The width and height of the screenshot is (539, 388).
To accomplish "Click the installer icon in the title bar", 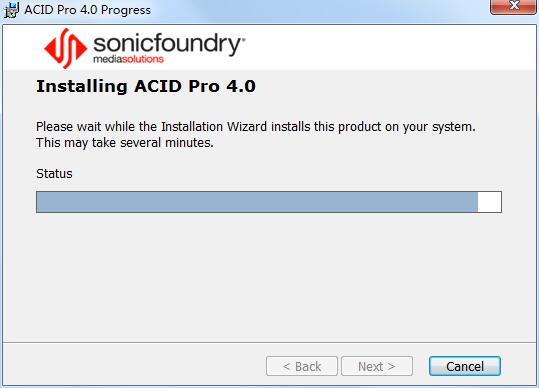I will tap(11, 10).
